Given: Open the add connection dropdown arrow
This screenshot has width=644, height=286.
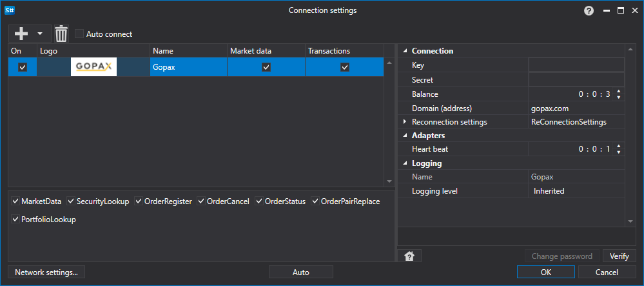Looking at the screenshot, I should click(40, 34).
